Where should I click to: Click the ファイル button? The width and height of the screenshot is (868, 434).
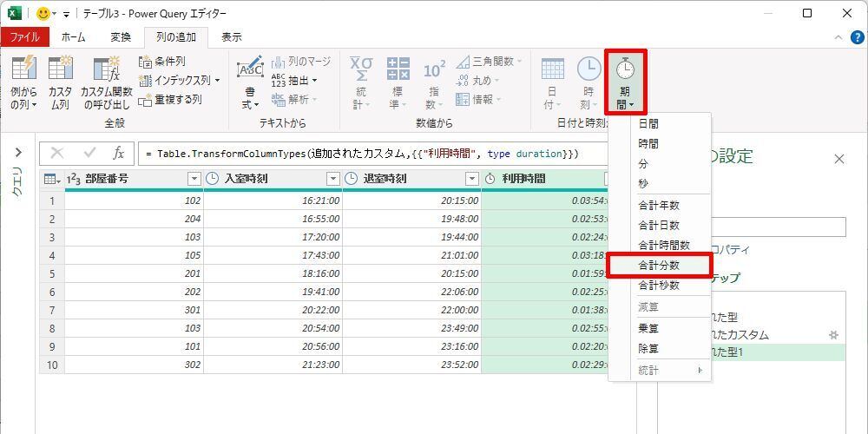coord(24,37)
